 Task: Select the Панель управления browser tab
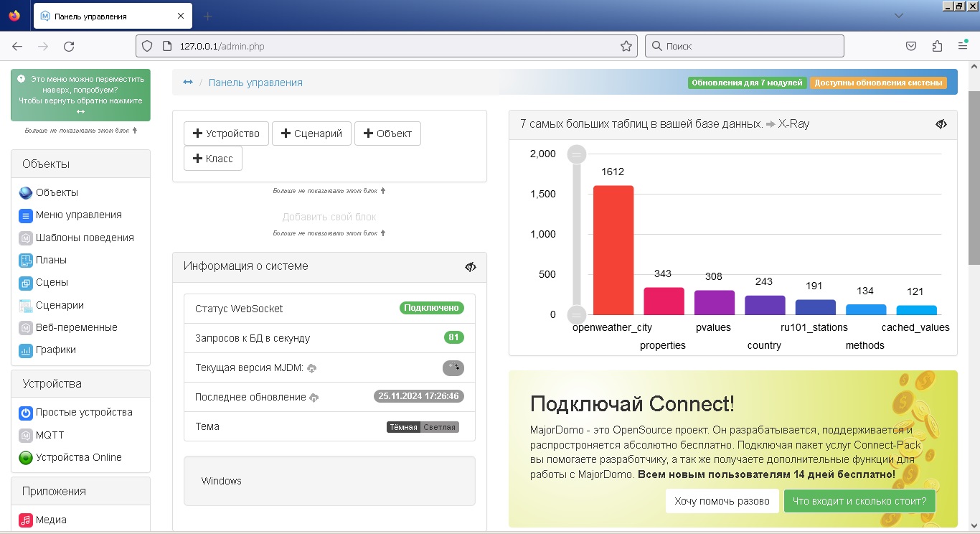(113, 16)
